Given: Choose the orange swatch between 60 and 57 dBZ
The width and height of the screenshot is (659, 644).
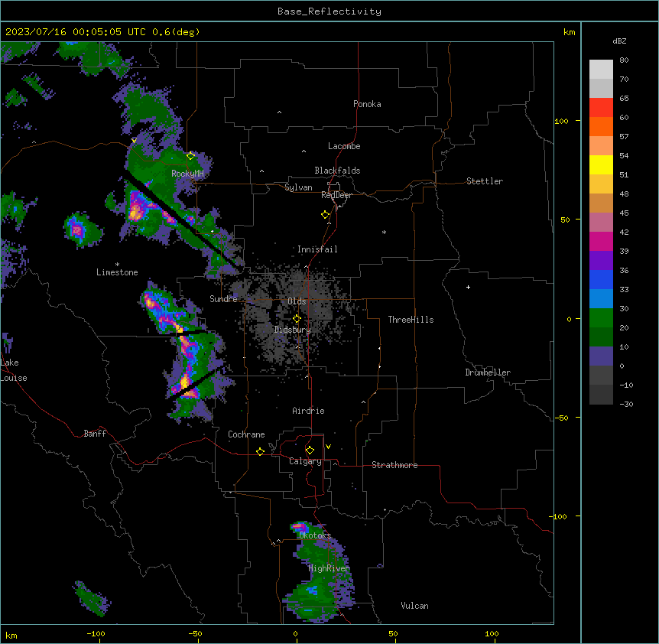Looking at the screenshot, I should pyautogui.click(x=601, y=126).
